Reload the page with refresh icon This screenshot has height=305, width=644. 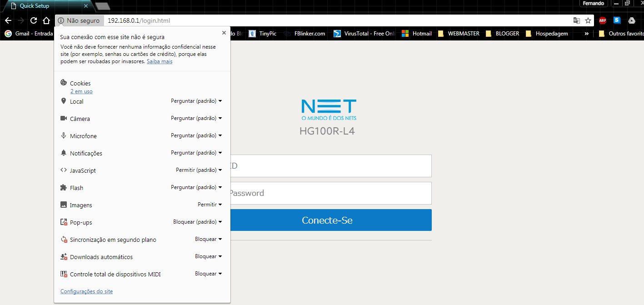pos(34,20)
